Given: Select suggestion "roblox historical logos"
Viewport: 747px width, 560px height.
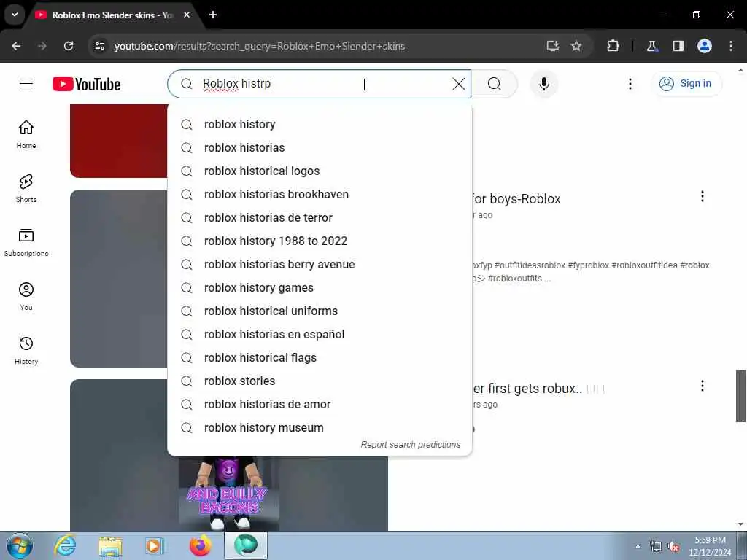Looking at the screenshot, I should (x=320, y=171).
